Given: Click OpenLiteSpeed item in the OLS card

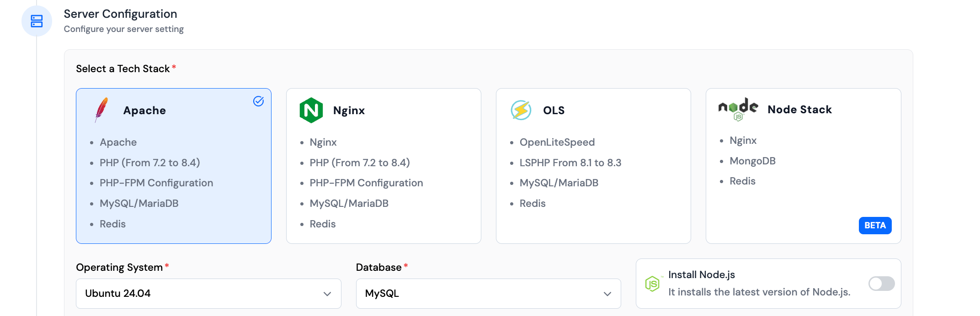Looking at the screenshot, I should point(557,142).
